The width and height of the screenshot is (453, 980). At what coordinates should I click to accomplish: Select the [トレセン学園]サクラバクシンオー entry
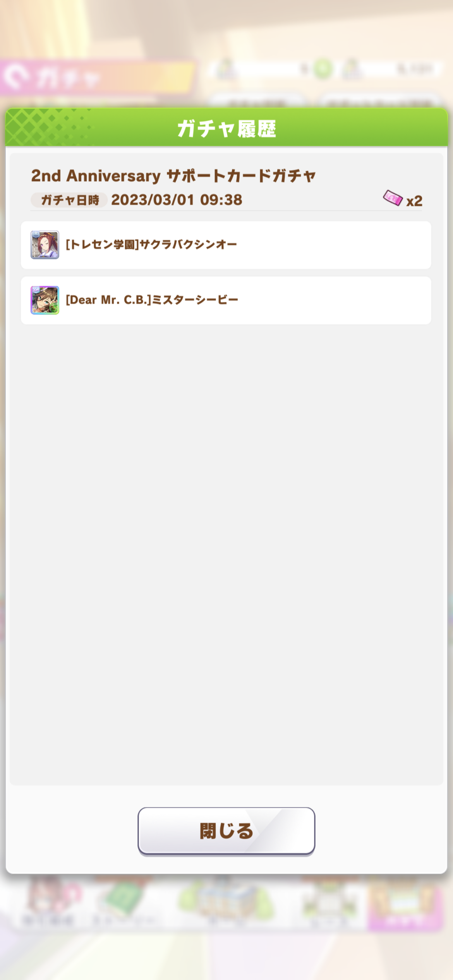coord(226,245)
